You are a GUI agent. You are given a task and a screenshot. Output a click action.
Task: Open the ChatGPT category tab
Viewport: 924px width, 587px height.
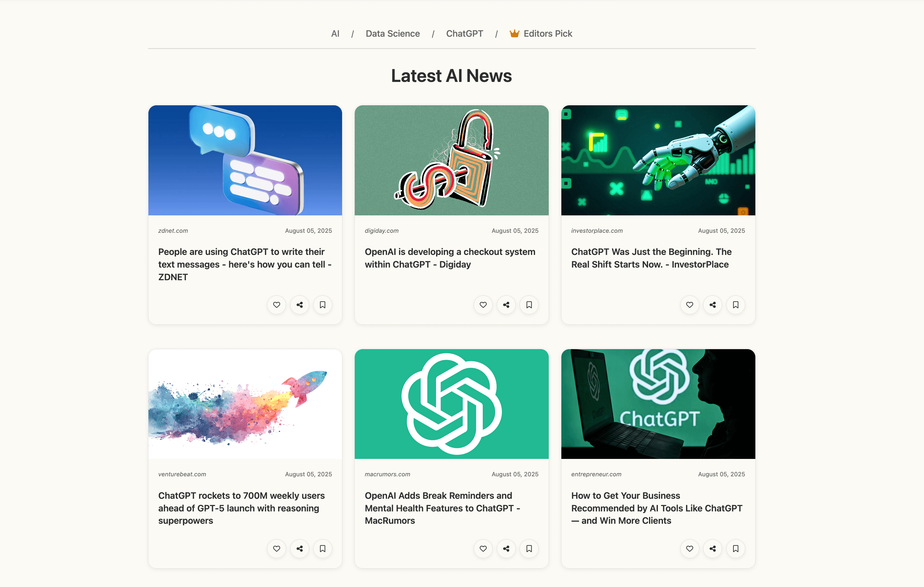point(464,34)
